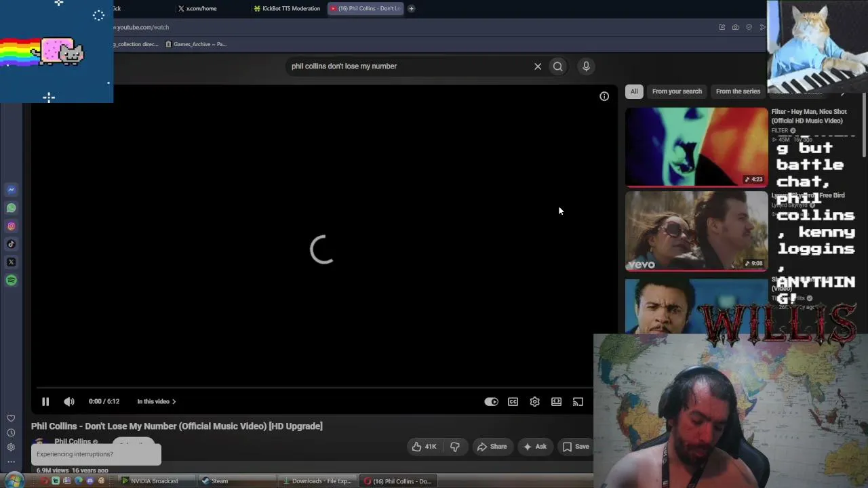Image resolution: width=868 pixels, height=488 pixels.
Task: Click the 'Experiencing interruptions?' notice
Action: coord(96,454)
